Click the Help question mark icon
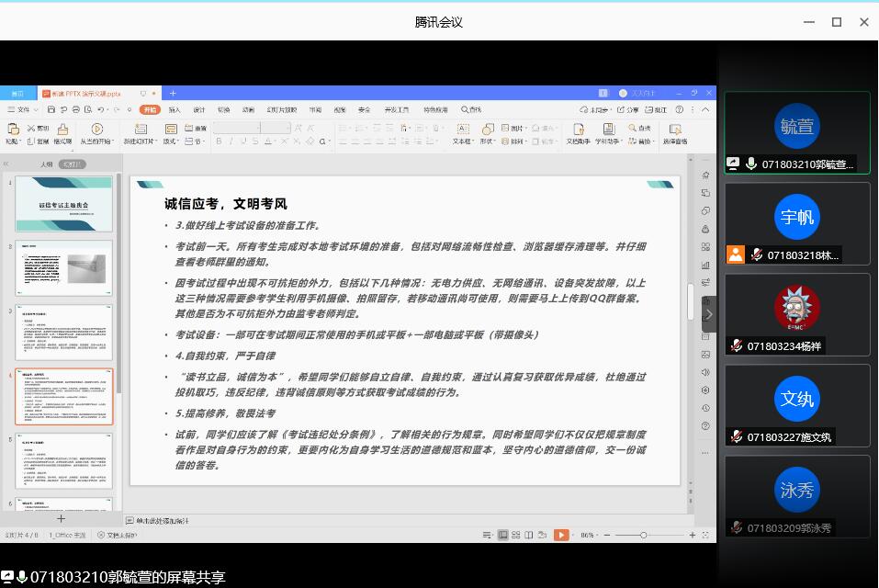Viewport: 879px width, 588px height. click(680, 110)
